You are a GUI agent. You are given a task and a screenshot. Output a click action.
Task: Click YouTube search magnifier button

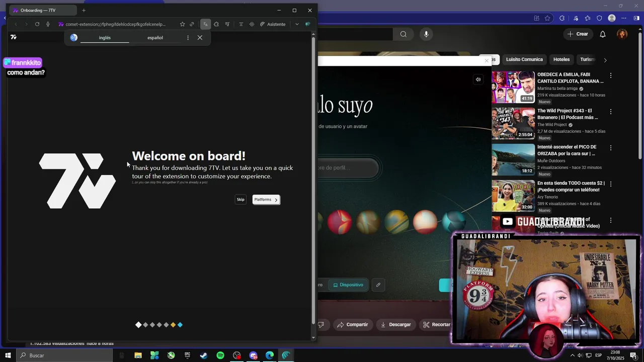click(x=404, y=34)
